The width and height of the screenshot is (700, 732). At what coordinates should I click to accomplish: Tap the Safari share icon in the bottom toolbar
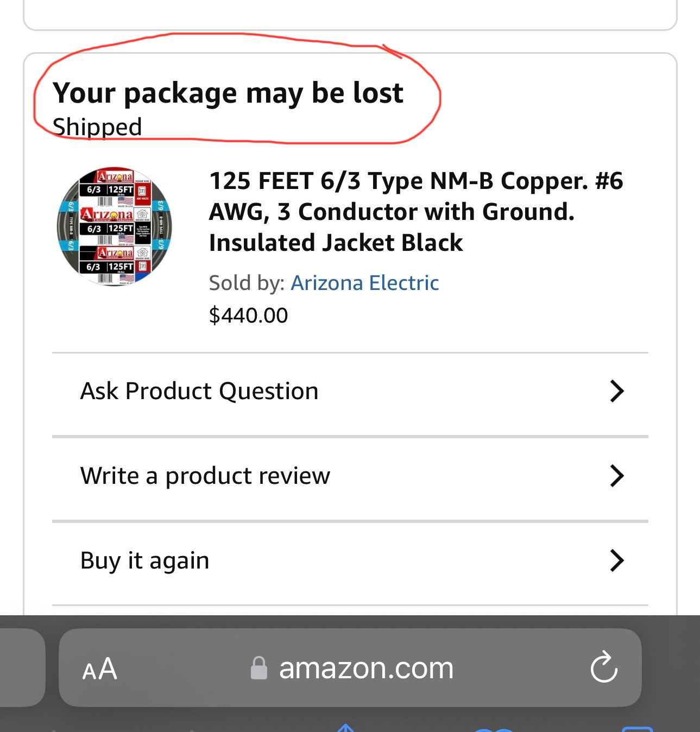[x=345, y=728]
